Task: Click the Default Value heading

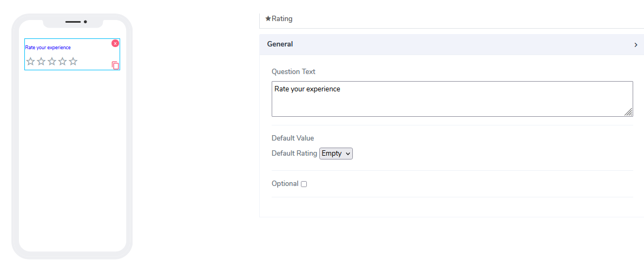Action: pos(293,138)
